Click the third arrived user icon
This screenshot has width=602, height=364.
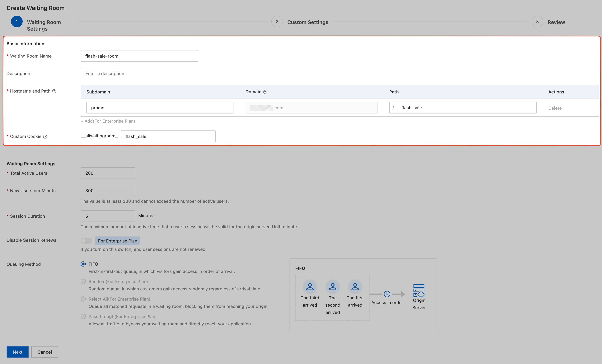tap(310, 287)
